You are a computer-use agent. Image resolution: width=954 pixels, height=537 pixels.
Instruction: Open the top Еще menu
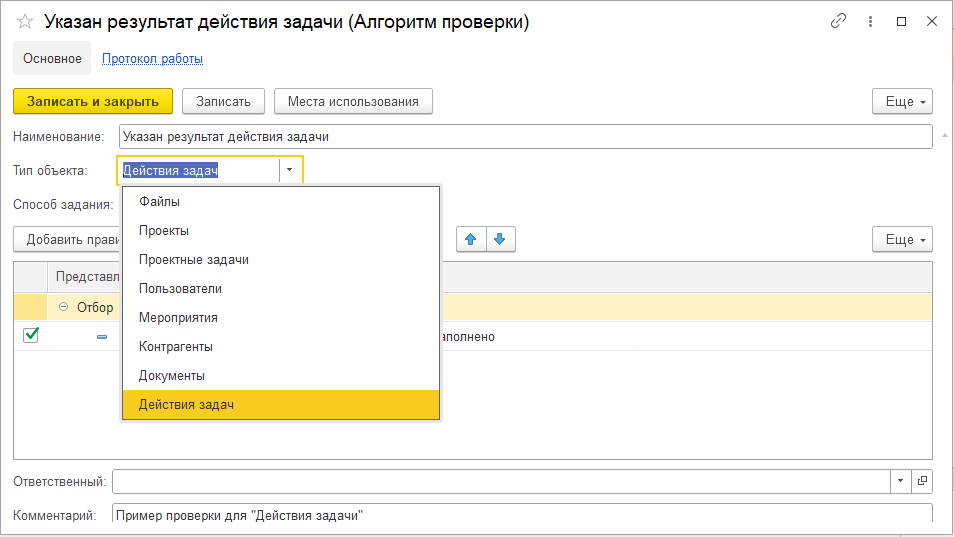coord(902,102)
